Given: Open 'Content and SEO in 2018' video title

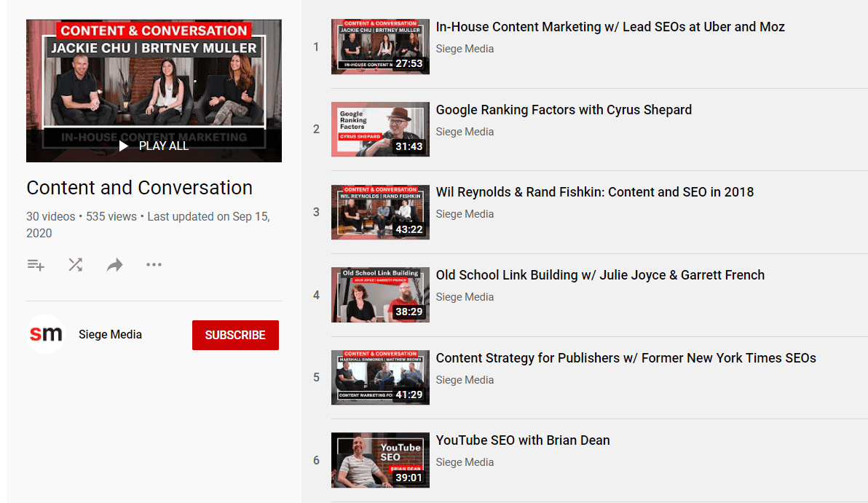Looking at the screenshot, I should tap(594, 192).
